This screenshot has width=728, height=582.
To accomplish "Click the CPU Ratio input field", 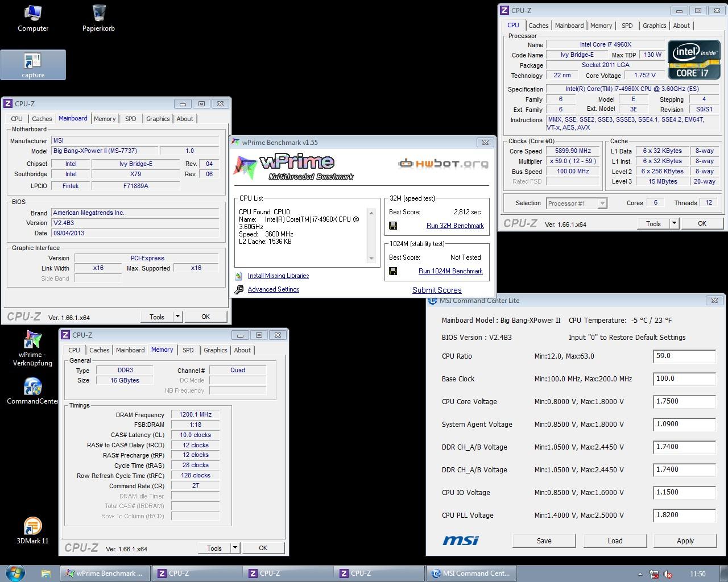I will click(684, 356).
